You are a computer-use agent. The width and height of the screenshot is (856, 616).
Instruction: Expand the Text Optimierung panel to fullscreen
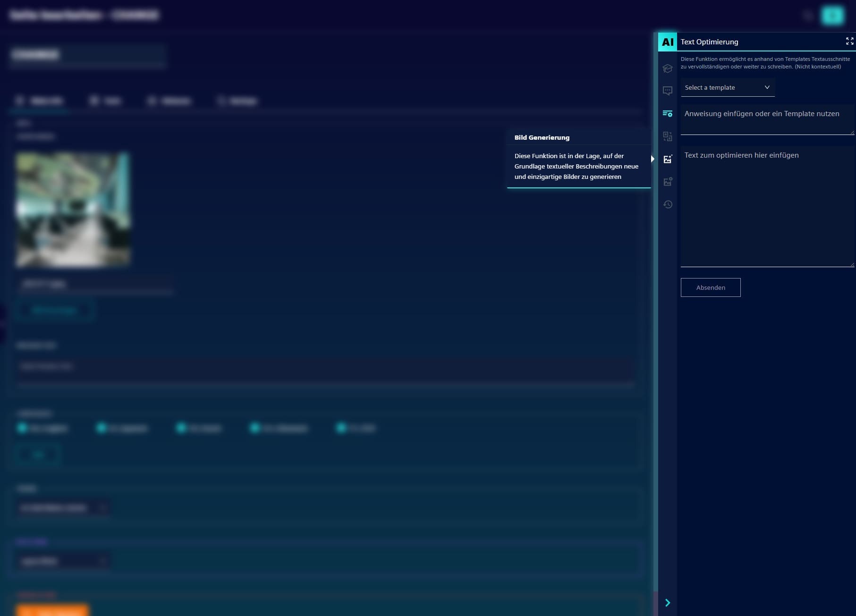[850, 42]
